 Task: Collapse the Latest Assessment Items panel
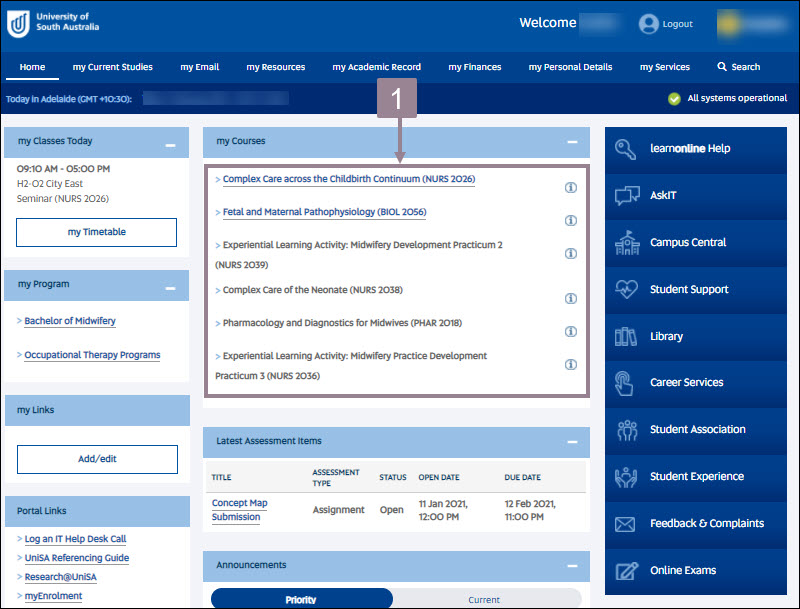[x=573, y=442]
